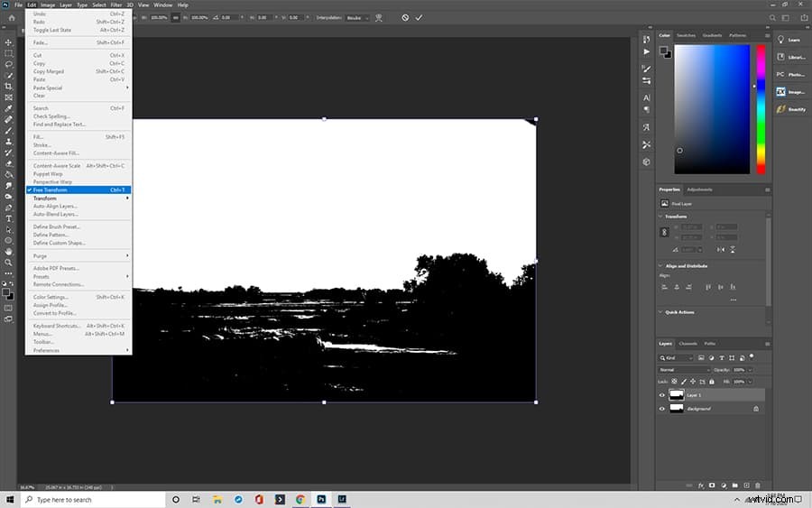Open Windows Start menu
This screenshot has height=508, width=812.
point(10,500)
